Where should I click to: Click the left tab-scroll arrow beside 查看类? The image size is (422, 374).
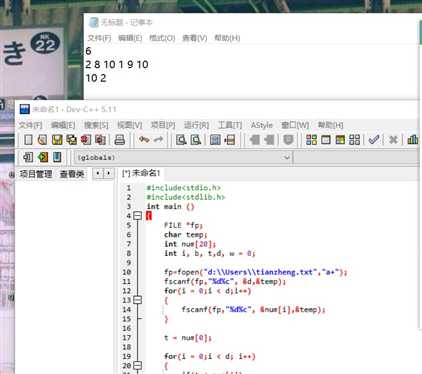coord(98,173)
